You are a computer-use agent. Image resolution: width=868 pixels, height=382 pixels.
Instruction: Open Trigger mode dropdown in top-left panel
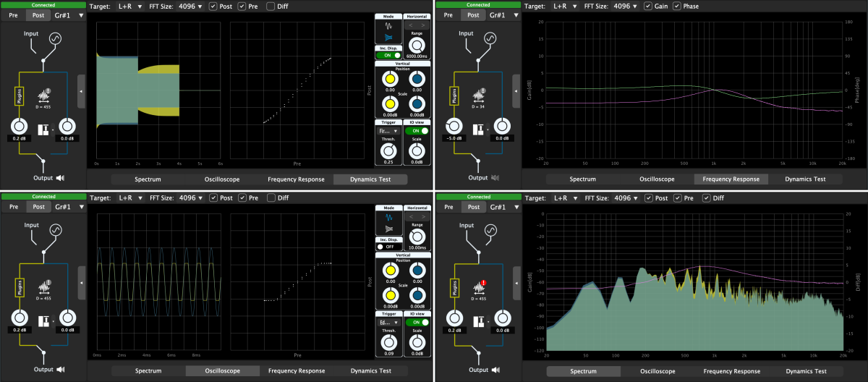(388, 131)
